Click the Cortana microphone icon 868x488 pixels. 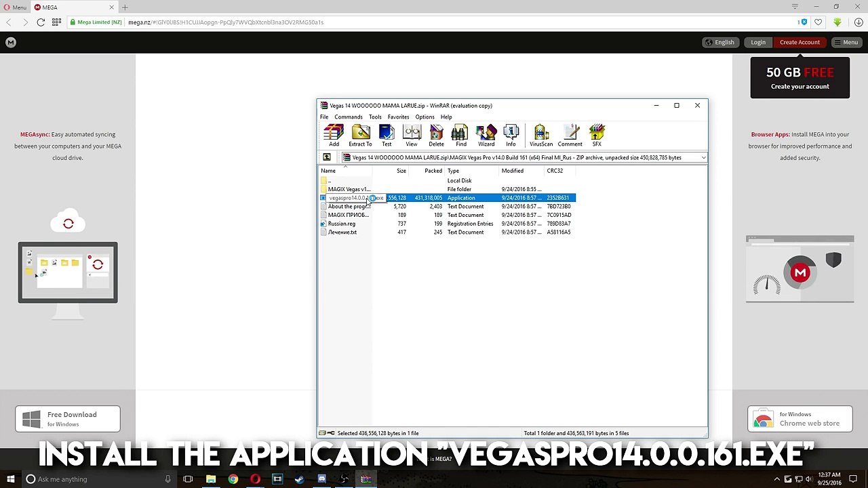(167, 479)
